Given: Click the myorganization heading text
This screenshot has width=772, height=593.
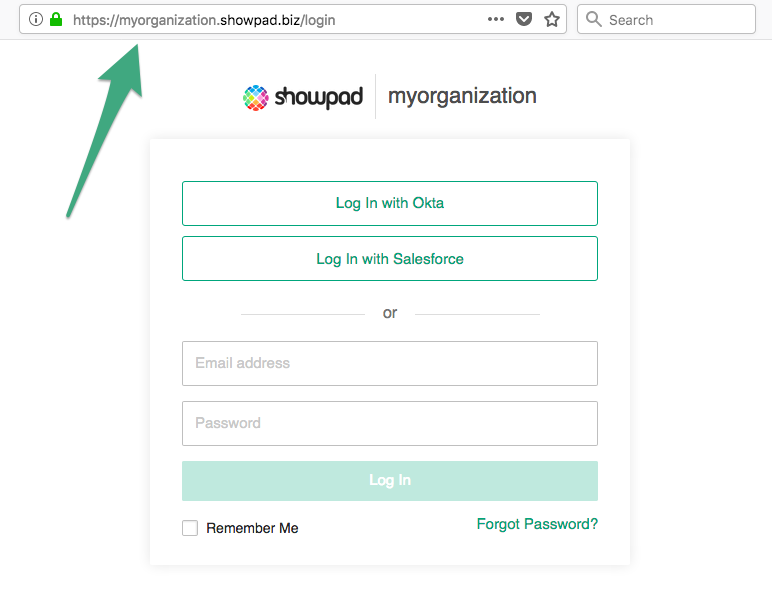Looking at the screenshot, I should (x=462, y=96).
